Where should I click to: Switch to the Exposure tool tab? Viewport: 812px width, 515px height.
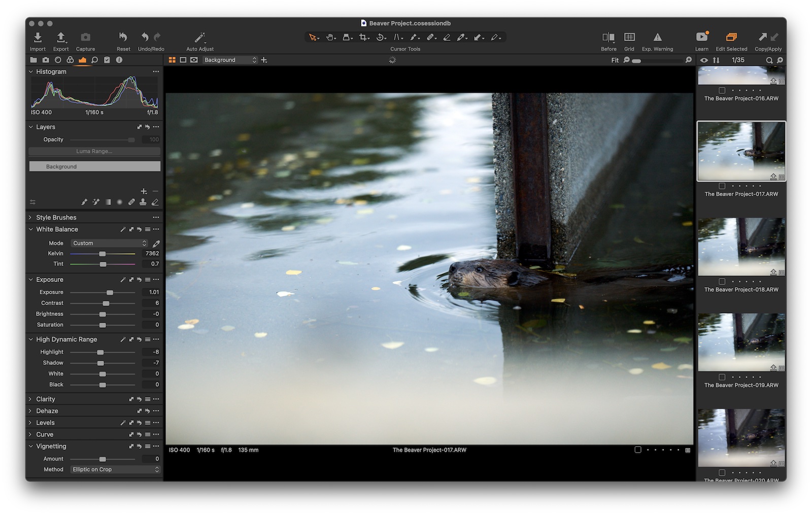(x=82, y=60)
